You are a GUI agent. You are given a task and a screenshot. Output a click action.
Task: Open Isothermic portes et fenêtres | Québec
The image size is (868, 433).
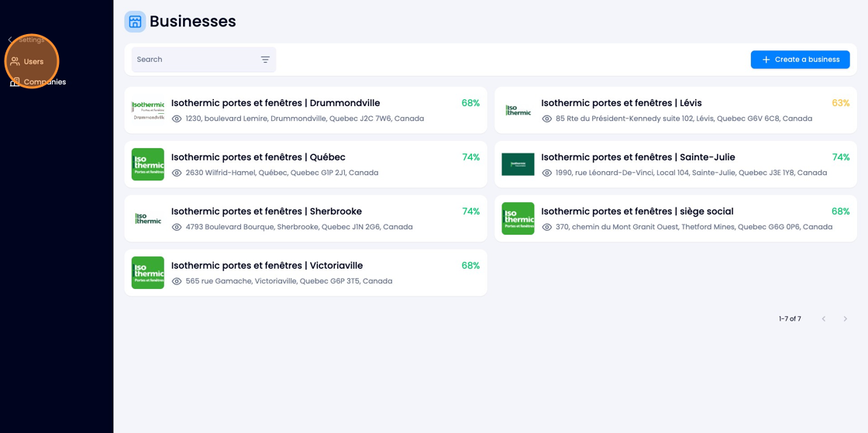[258, 157]
